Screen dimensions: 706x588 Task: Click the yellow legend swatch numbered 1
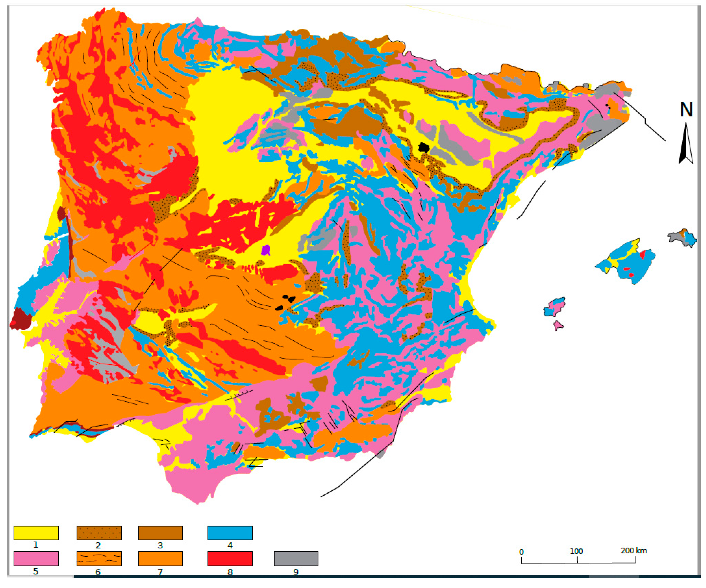[x=36, y=533]
